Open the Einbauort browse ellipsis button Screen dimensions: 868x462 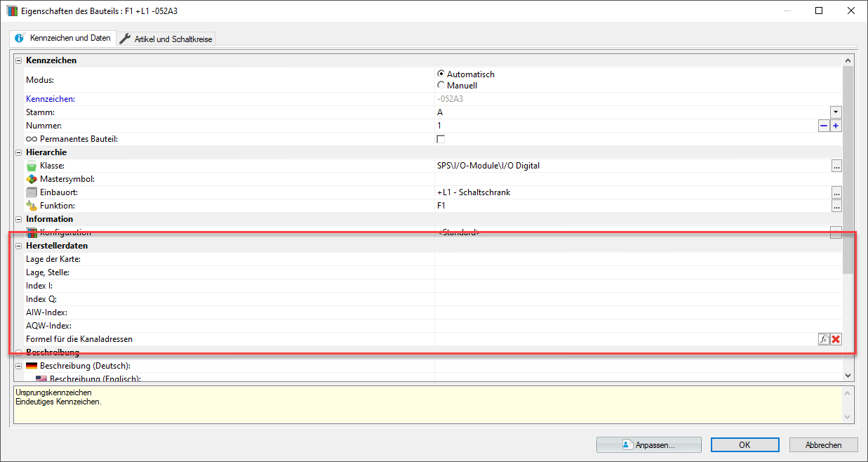coord(836,193)
